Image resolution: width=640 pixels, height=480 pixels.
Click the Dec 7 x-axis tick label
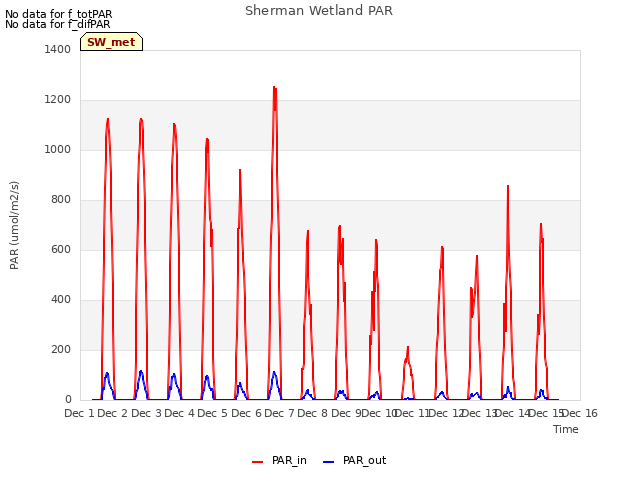280,413
